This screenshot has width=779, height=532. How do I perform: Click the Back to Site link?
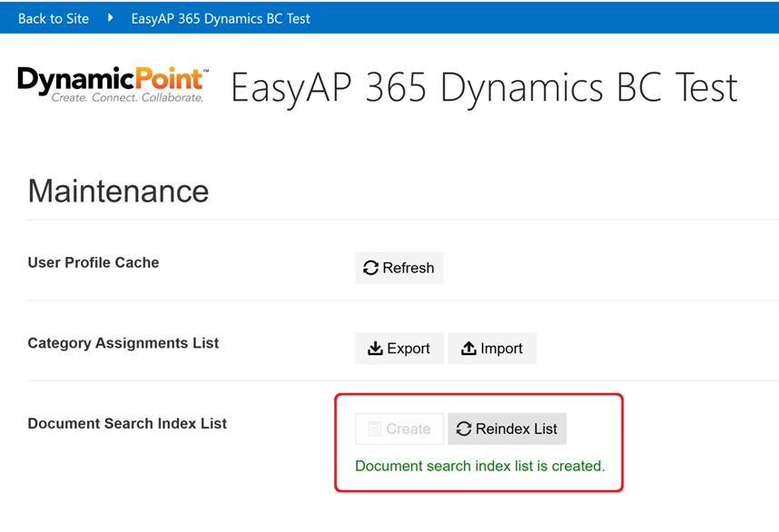pyautogui.click(x=54, y=18)
